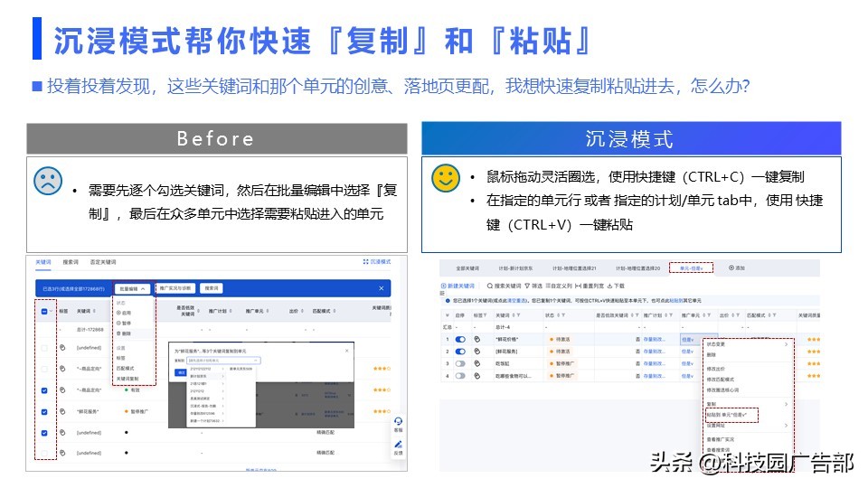Screen dimensions: 868x488
Task: Choose 关键词复制 in the 批量编辑 menu
Action: 127,379
